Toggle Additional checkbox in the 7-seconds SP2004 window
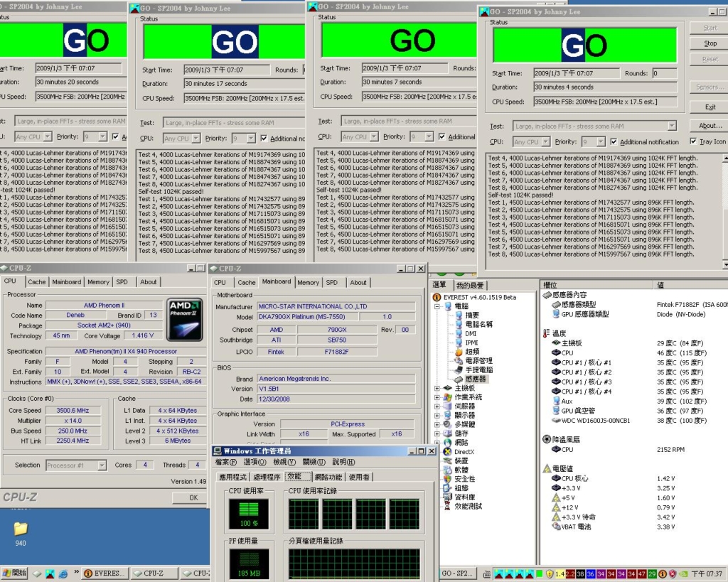The image size is (728, 582). point(442,137)
